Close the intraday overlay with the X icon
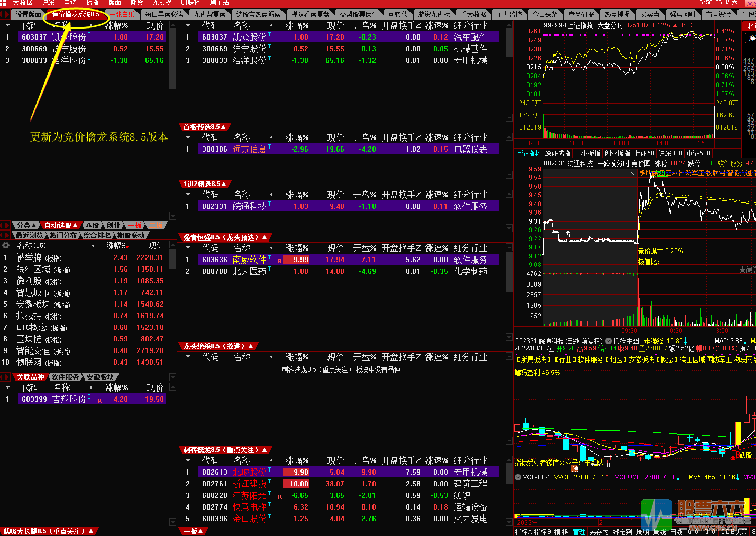 coord(633,173)
